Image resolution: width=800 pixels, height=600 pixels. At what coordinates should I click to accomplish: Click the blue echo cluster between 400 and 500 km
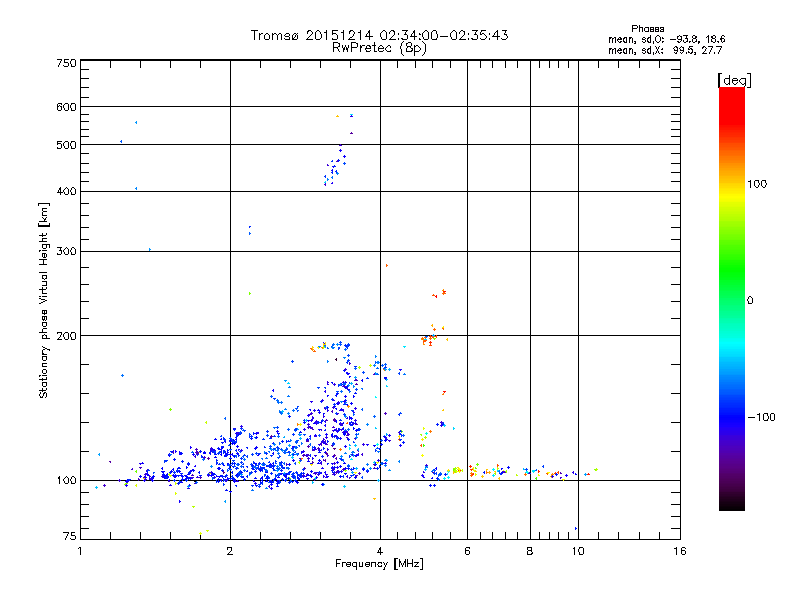tap(335, 165)
